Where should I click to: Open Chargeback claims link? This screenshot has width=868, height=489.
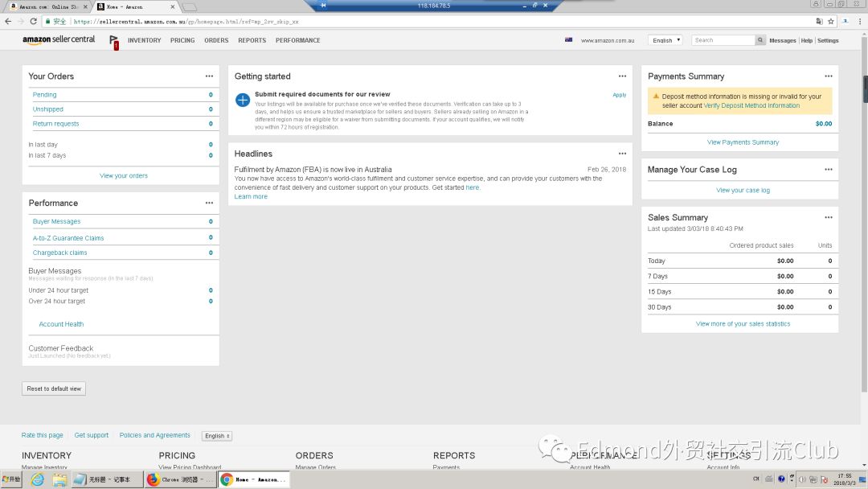59,253
